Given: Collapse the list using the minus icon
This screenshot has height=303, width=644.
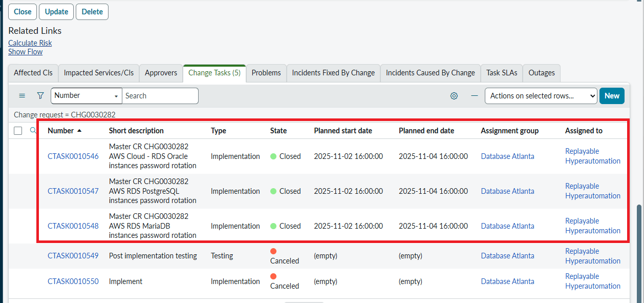Looking at the screenshot, I should tap(474, 95).
